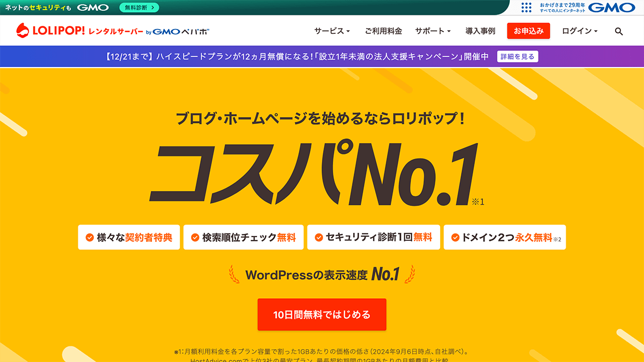
Task: Click the セキュリティ診断1回無料 badge
Action: coord(374,237)
